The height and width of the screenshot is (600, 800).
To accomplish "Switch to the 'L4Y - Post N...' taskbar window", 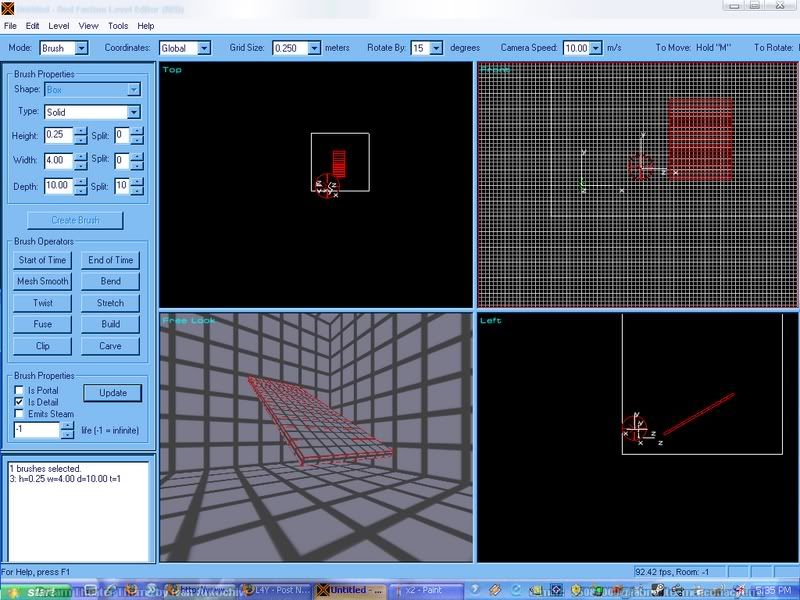I will tap(276, 591).
